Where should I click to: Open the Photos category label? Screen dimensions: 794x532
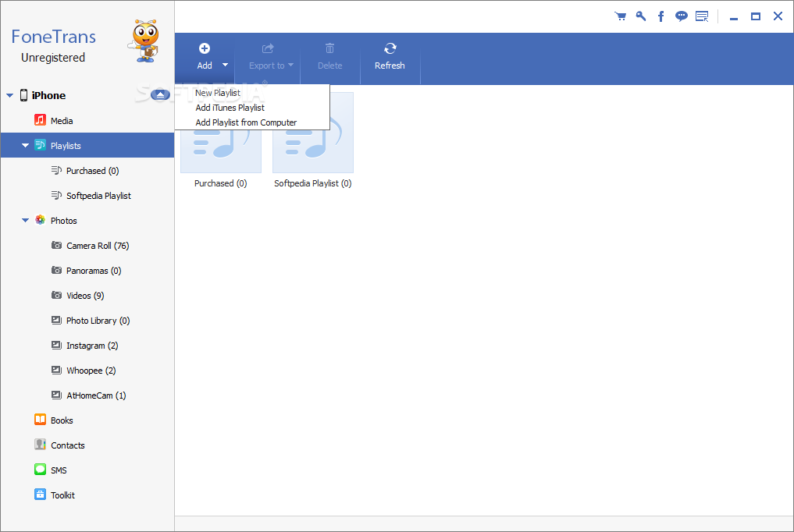point(64,221)
